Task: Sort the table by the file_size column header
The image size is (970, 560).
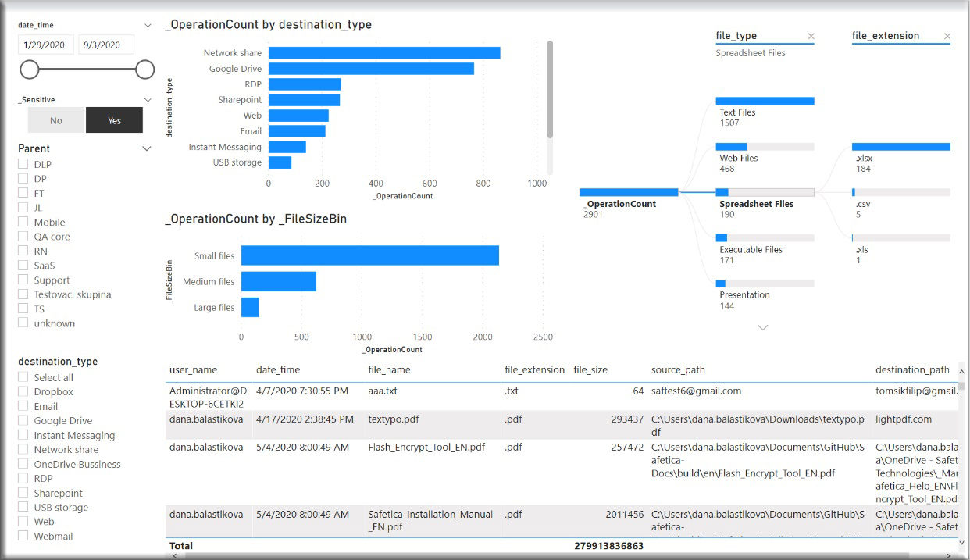Action: [590, 369]
